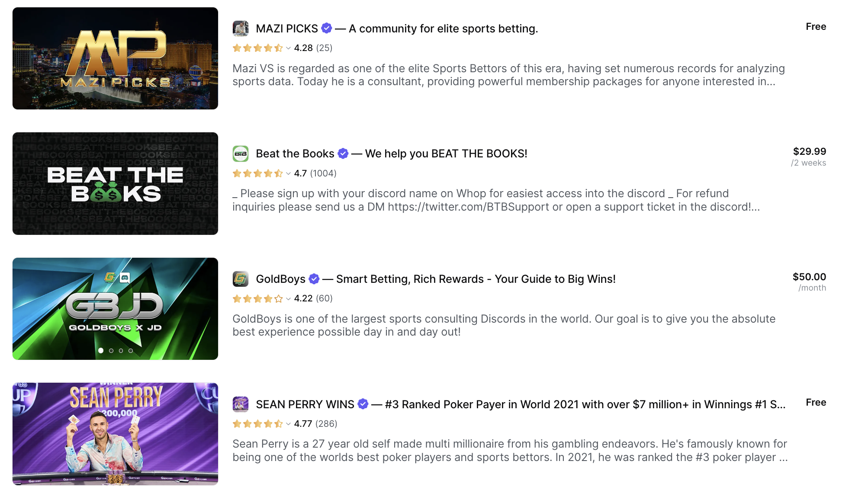Open the Beat the Books listing title
The height and width of the screenshot is (493, 868).
point(295,154)
